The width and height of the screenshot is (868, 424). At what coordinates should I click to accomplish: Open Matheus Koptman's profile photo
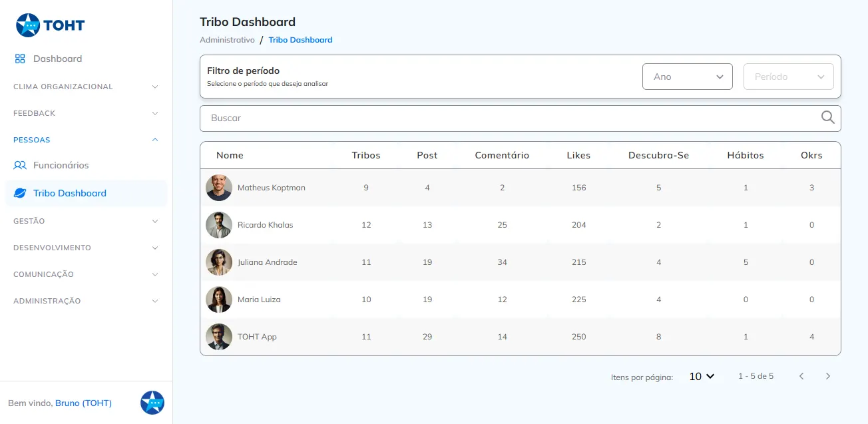click(219, 188)
